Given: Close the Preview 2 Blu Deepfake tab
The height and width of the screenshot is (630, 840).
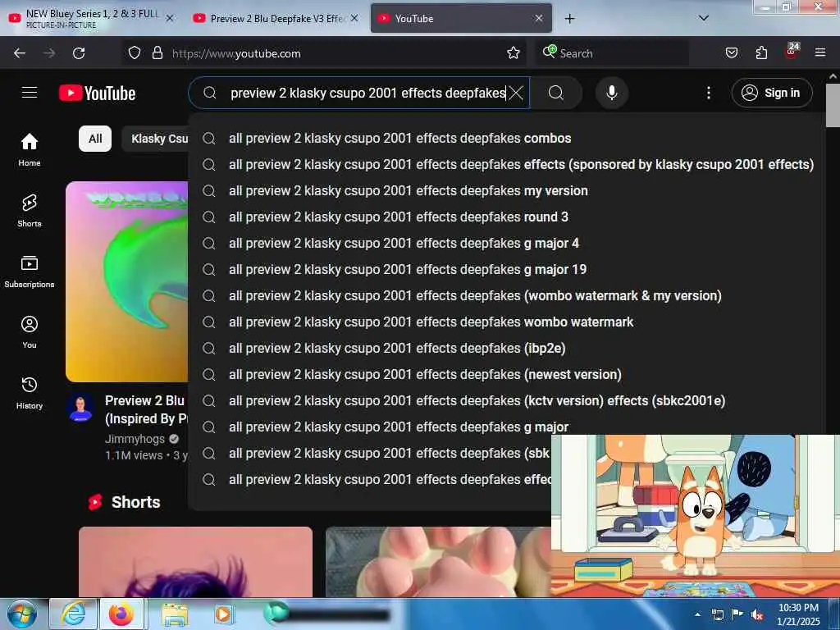Looking at the screenshot, I should [354, 18].
